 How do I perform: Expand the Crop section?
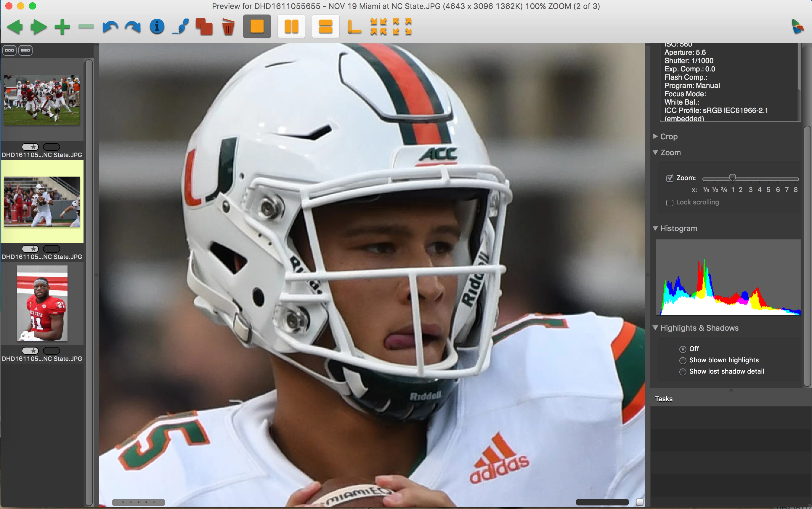[655, 136]
